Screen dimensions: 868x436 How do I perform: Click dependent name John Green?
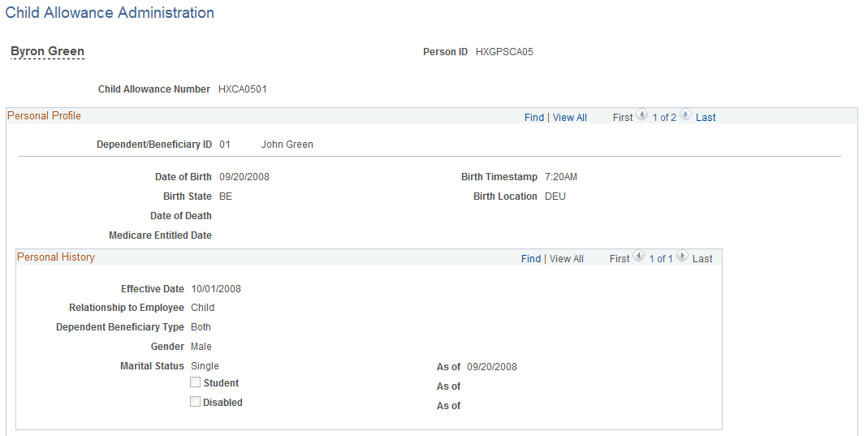pos(287,145)
